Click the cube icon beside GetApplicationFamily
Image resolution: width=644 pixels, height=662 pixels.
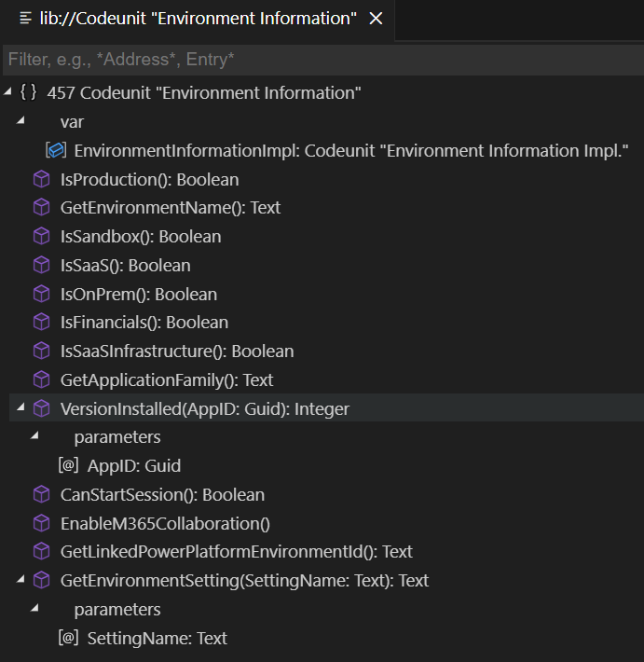41,380
